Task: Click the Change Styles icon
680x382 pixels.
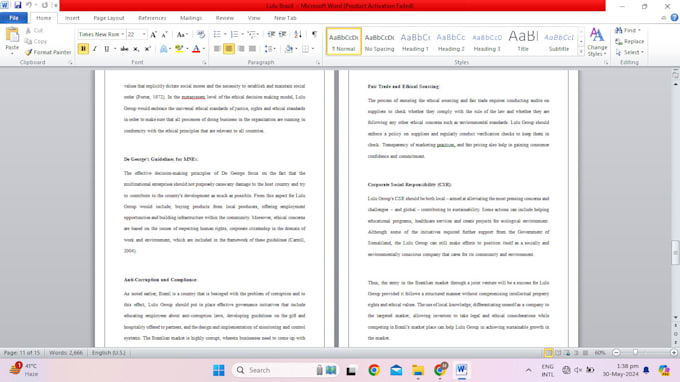Action: [x=597, y=42]
